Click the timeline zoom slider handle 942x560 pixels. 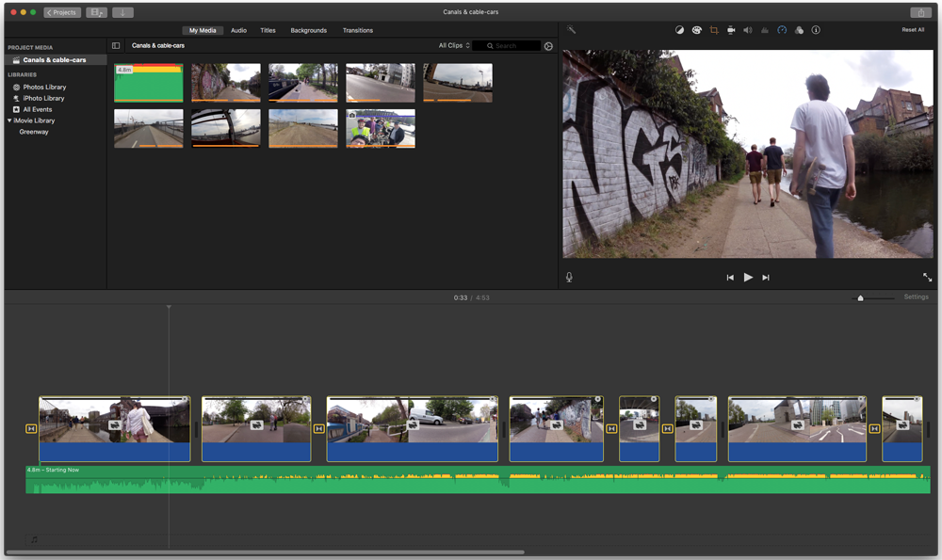pos(860,298)
